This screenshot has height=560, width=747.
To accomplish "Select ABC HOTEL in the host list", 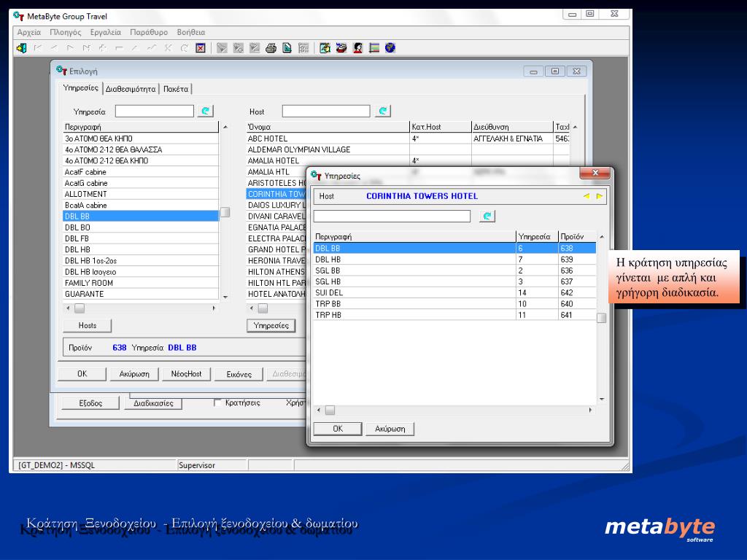I will [408, 139].
